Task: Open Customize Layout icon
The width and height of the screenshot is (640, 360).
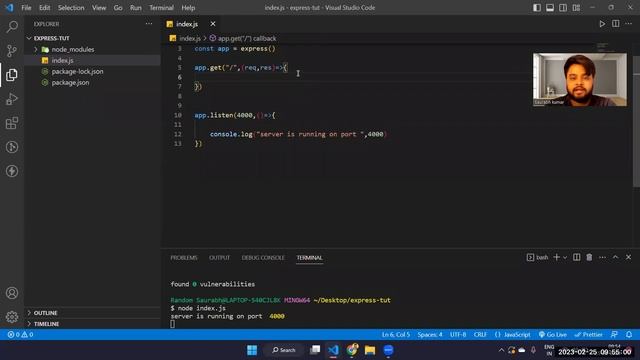Action: pyautogui.click(x=576, y=8)
